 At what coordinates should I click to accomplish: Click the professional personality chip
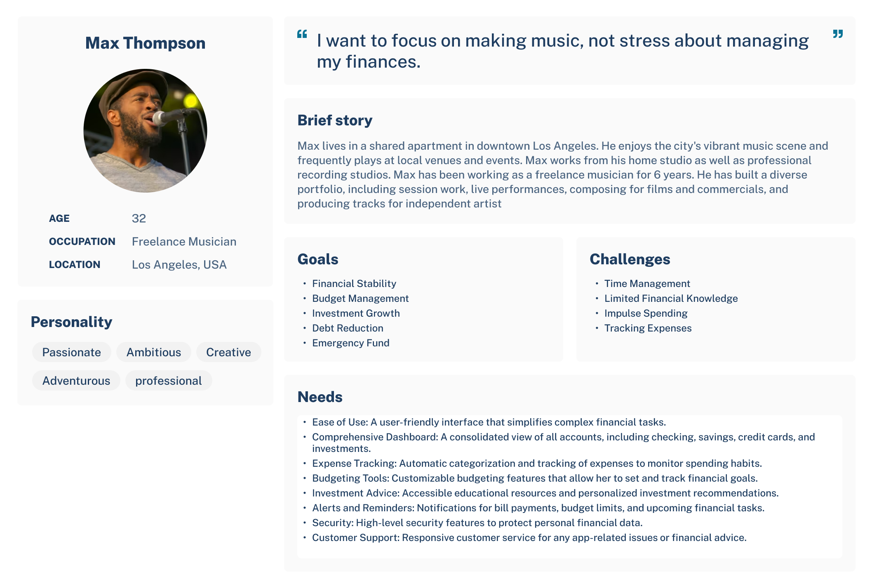[x=169, y=381]
